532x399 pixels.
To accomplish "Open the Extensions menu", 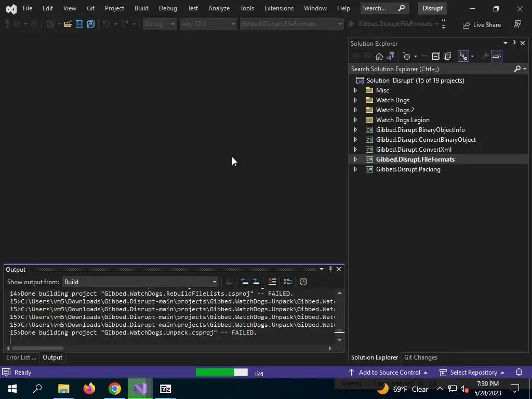I will (x=279, y=8).
